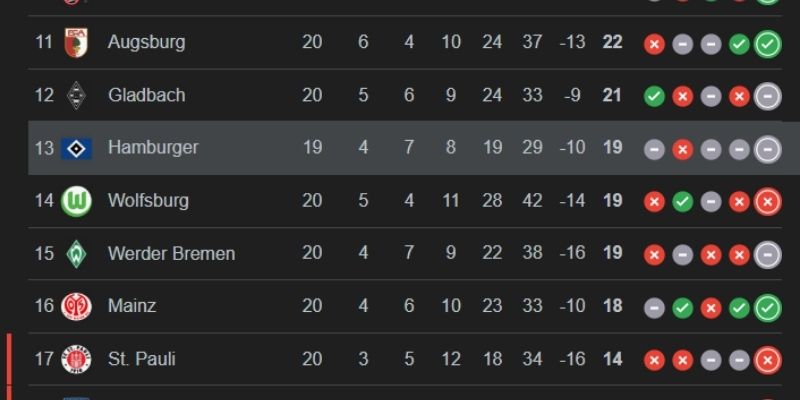Select the Hamburger team name

tap(153, 148)
